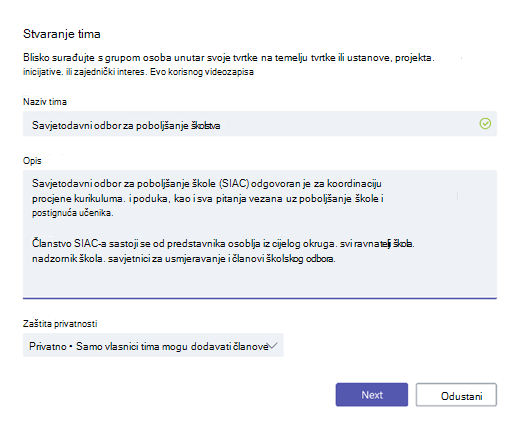The width and height of the screenshot is (520, 430).
Task: Click the Next button
Action: (x=372, y=395)
